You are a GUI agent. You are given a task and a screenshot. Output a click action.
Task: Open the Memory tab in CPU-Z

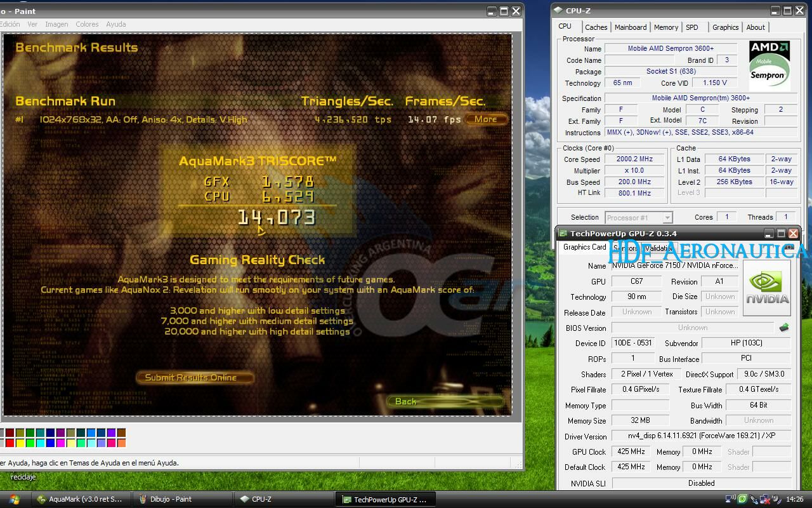click(x=666, y=27)
